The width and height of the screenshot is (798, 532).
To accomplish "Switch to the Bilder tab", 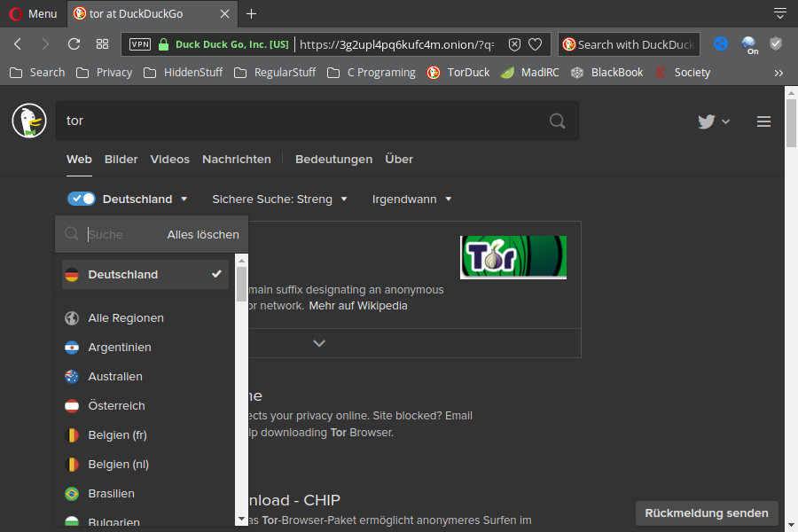I will 121,160.
